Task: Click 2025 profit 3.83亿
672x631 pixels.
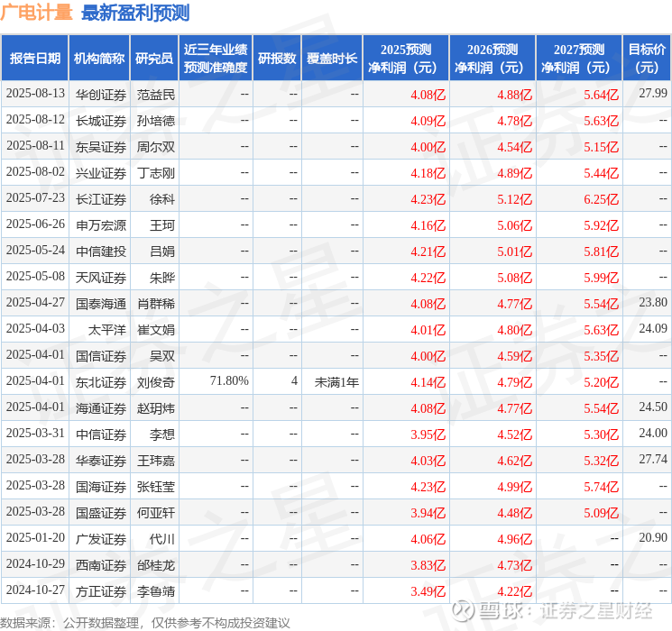Action: pos(428,565)
